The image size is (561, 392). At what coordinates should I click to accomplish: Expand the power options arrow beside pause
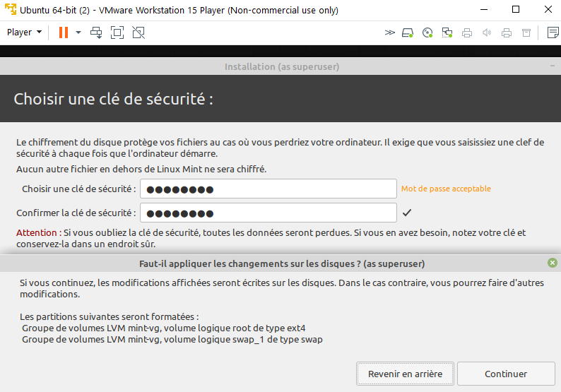[x=78, y=32]
